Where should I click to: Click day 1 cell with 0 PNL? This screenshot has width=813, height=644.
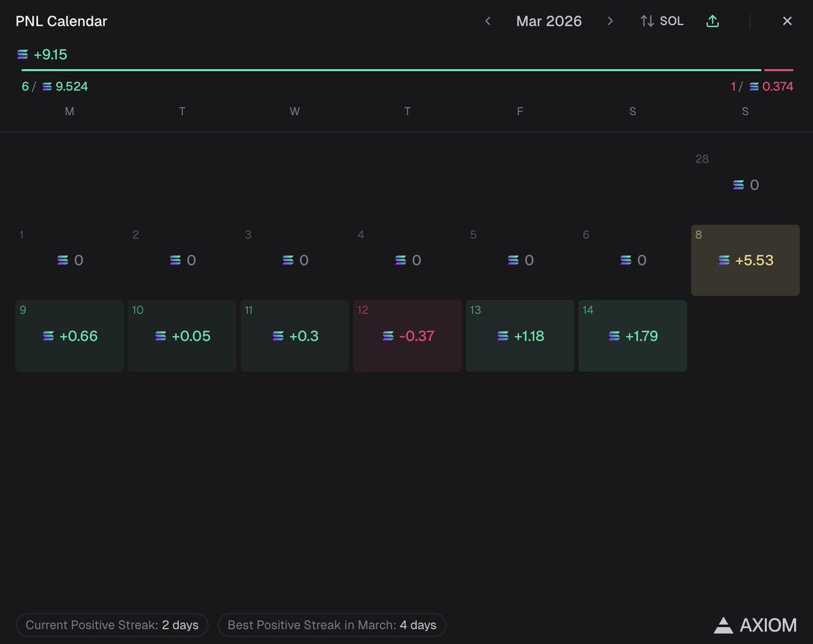click(x=70, y=260)
